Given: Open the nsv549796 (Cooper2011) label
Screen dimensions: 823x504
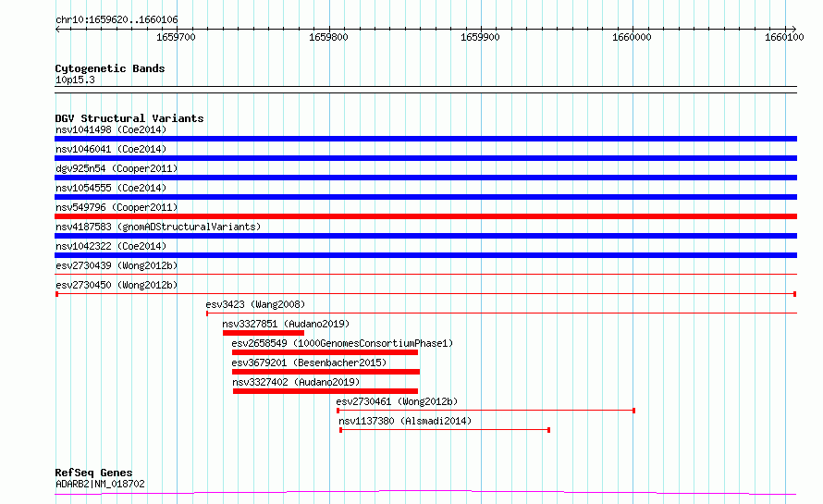Looking at the screenshot, I should [x=117, y=207].
